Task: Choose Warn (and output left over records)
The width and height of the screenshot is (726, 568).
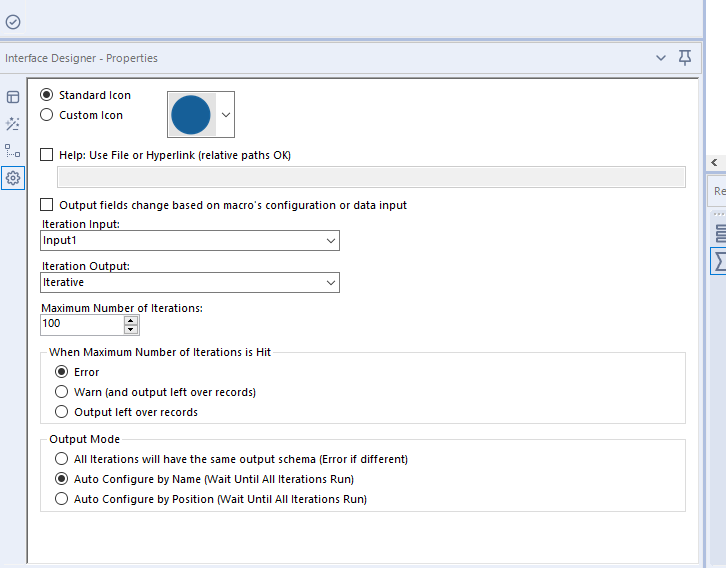Action: coord(62,392)
